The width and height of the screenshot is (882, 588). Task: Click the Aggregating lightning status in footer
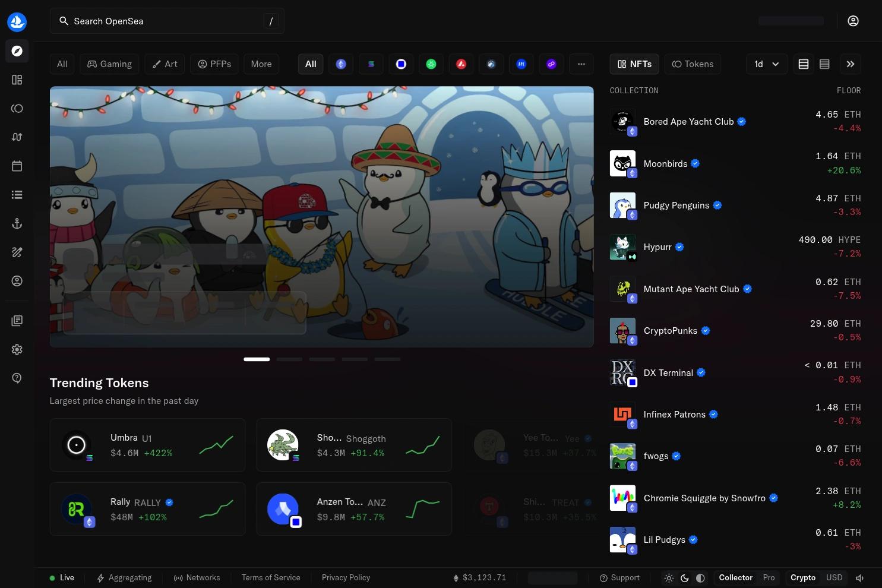pyautogui.click(x=124, y=578)
